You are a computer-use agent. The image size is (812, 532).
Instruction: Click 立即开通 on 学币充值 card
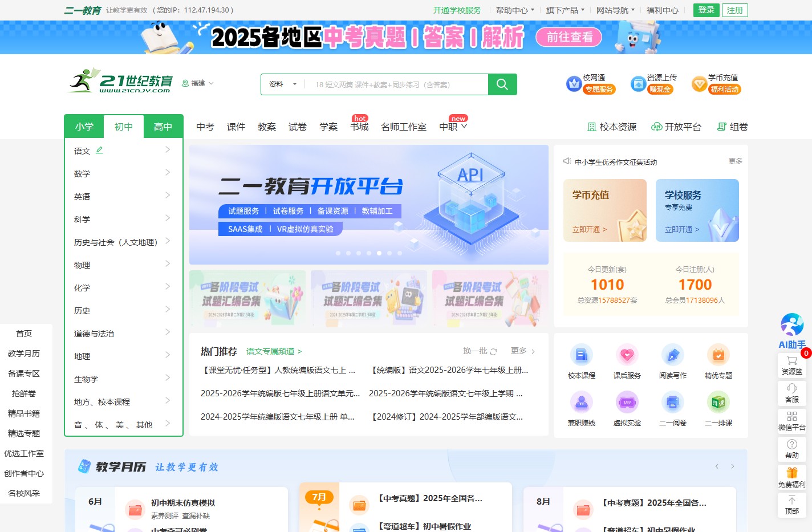click(x=590, y=229)
